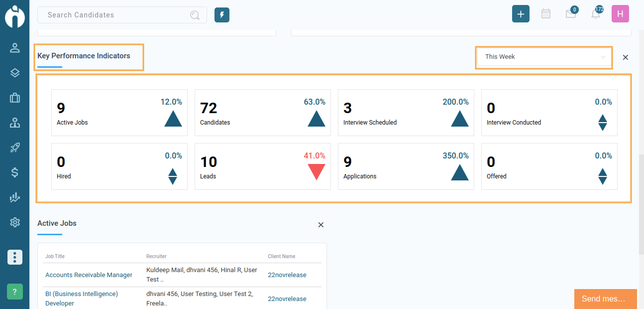This screenshot has width=644, height=309.
Task: Open the settings gear icon in sidebar
Action: (15, 222)
